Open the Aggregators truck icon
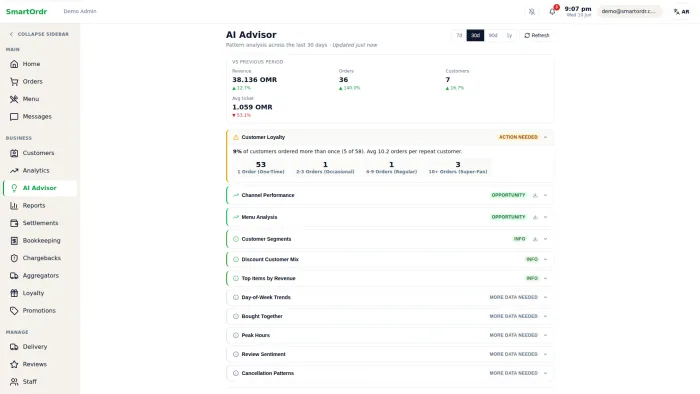700x394 pixels. click(x=14, y=276)
